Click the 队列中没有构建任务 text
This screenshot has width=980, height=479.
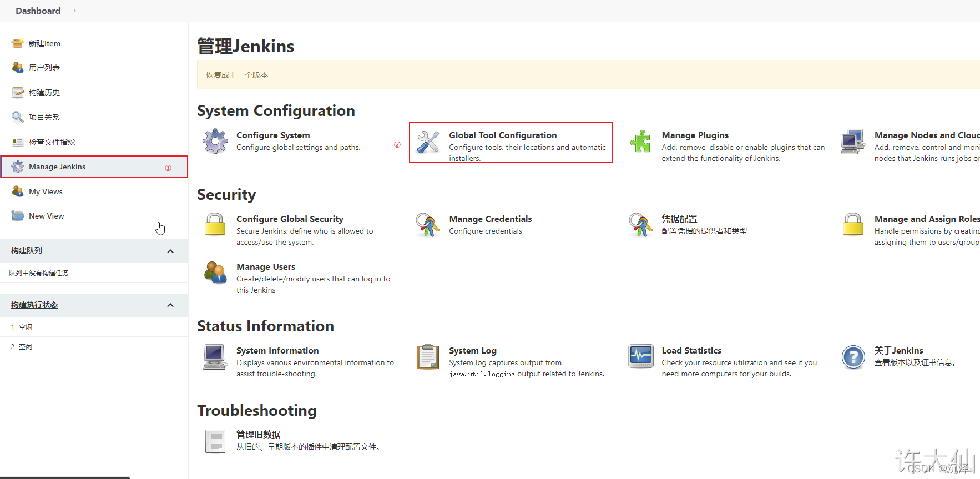point(39,273)
